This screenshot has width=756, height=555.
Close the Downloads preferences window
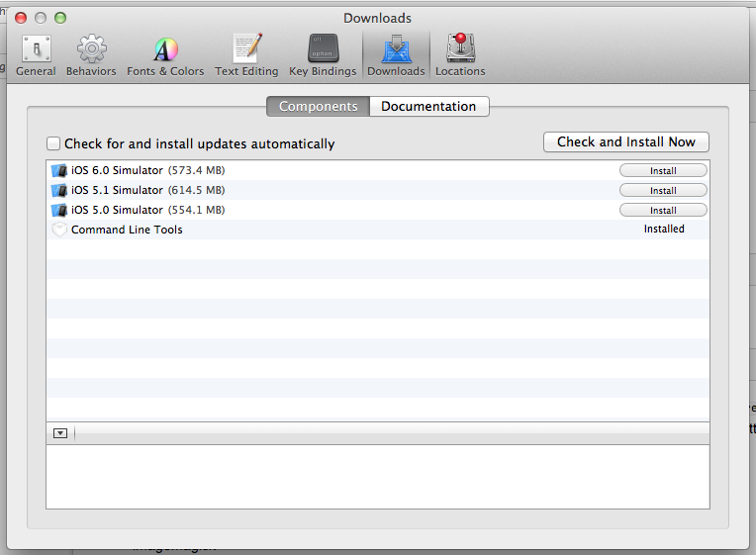click(x=21, y=19)
